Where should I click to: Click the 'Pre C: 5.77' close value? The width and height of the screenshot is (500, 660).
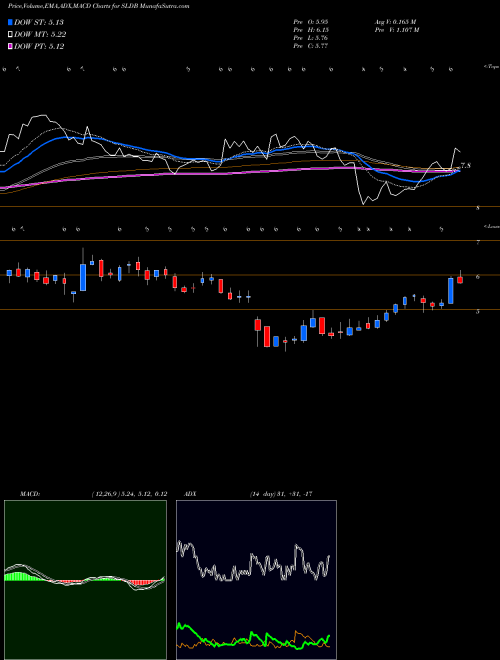click(x=311, y=46)
